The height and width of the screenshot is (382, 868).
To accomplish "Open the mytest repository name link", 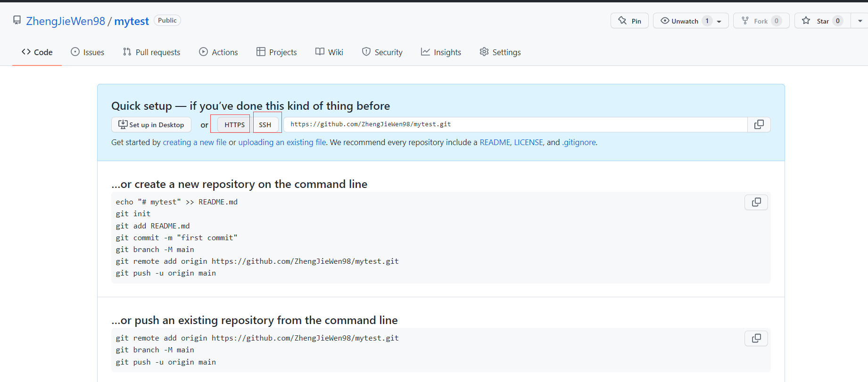I will coord(132,21).
